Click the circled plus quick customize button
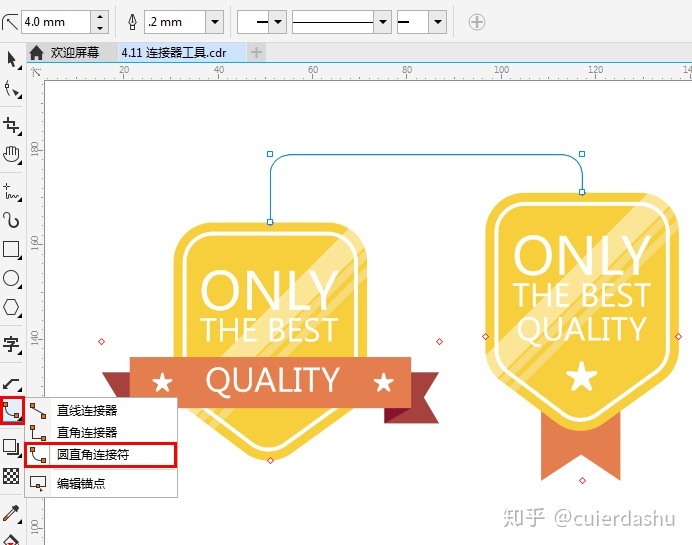Image resolution: width=692 pixels, height=545 pixels. 477,22
